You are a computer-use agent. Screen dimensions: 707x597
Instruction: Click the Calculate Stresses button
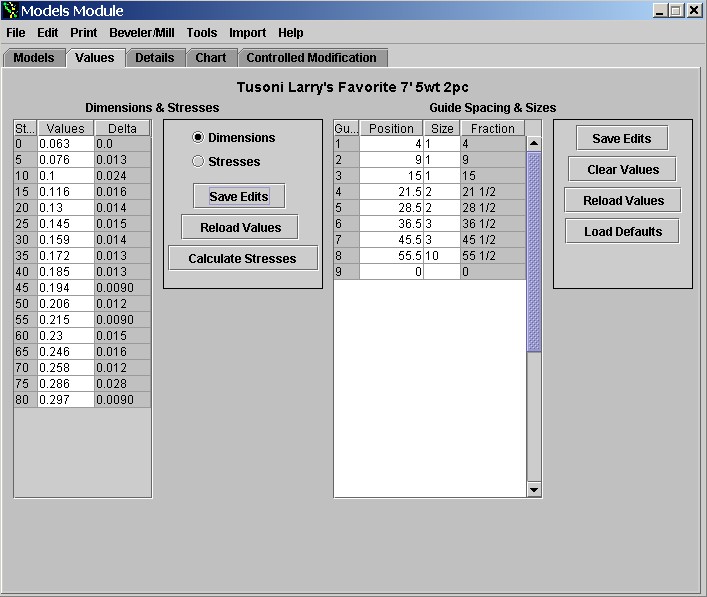[x=242, y=258]
